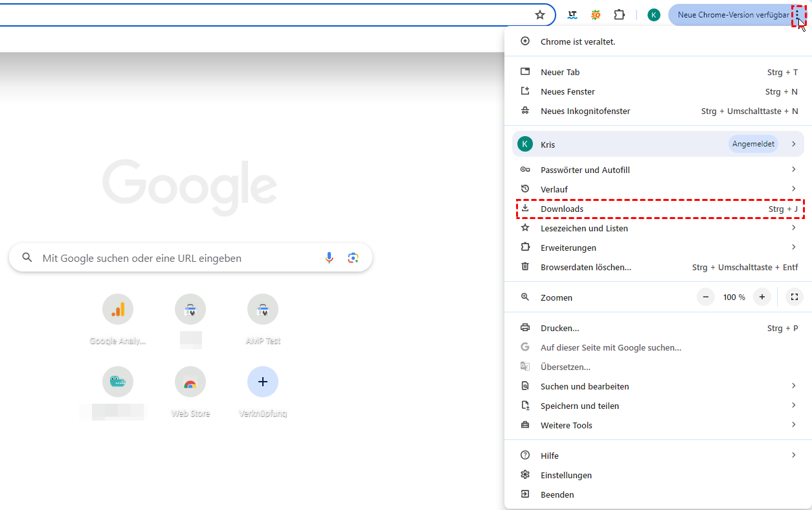
Task: Open the LanguageTool extension icon
Action: (x=572, y=15)
